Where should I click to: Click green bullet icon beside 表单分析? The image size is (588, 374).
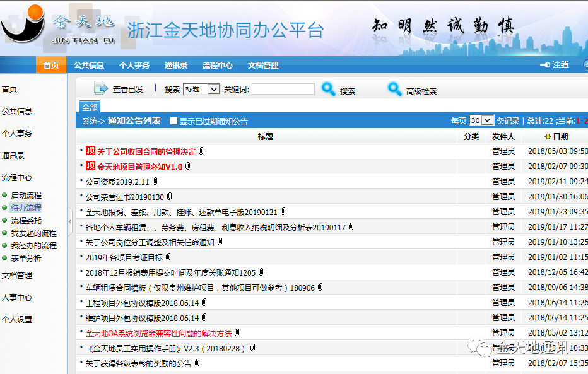[4, 258]
